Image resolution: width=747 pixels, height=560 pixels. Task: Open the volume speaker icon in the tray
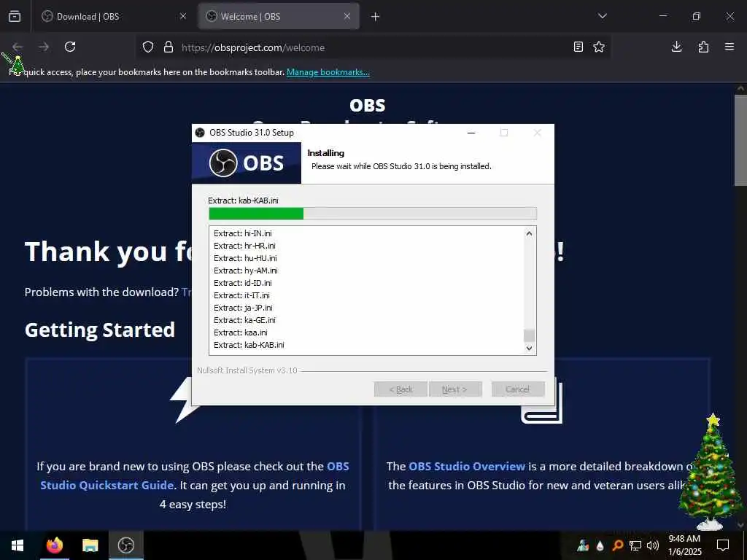pos(653,545)
